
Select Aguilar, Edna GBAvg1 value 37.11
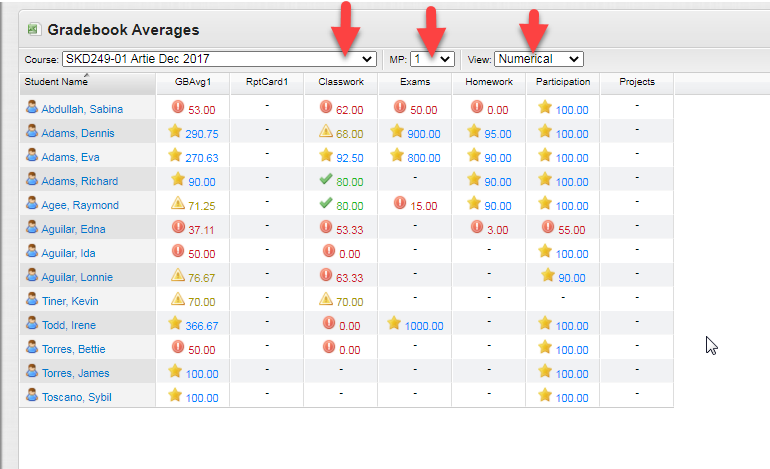pos(201,230)
